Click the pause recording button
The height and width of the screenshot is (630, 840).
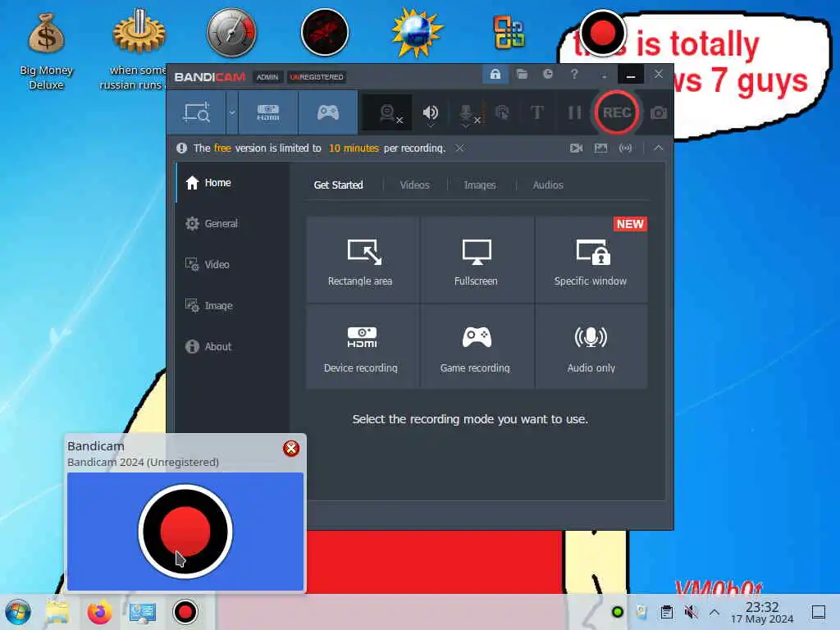[574, 112]
